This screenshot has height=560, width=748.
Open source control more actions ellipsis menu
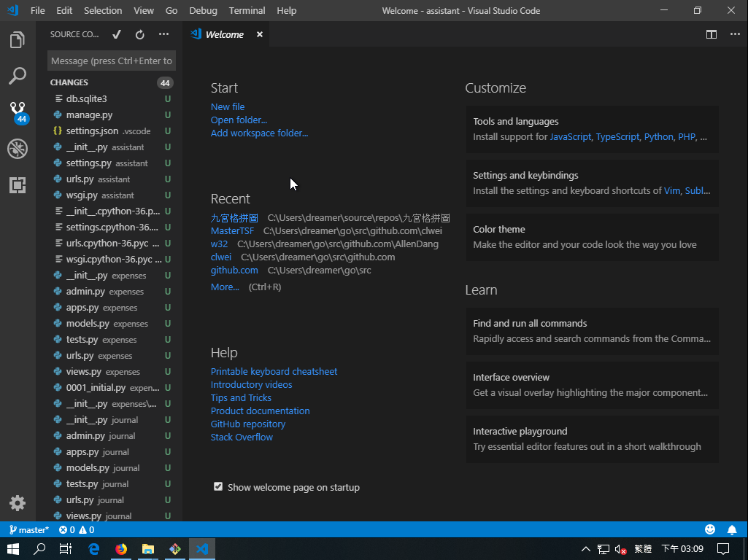(163, 34)
